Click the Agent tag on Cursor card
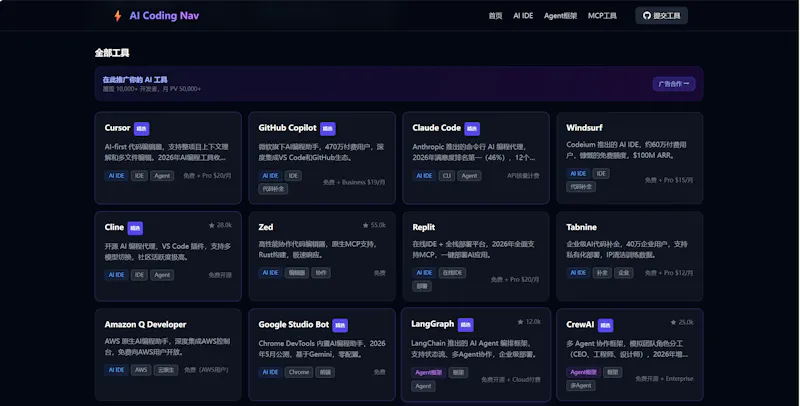The width and height of the screenshot is (800, 406). tap(162, 175)
